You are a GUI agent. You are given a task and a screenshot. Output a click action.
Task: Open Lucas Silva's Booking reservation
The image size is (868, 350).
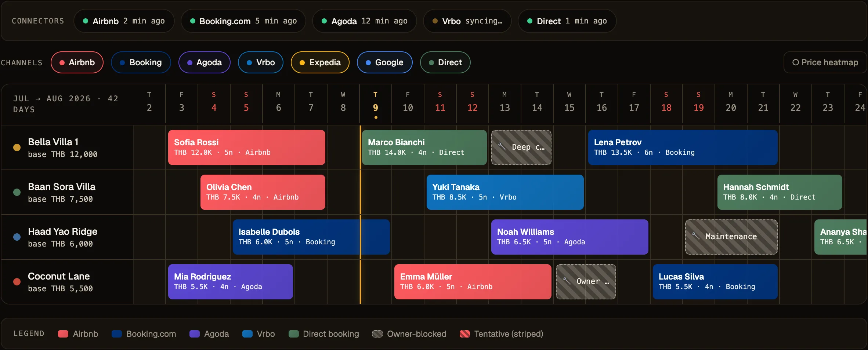click(x=715, y=282)
